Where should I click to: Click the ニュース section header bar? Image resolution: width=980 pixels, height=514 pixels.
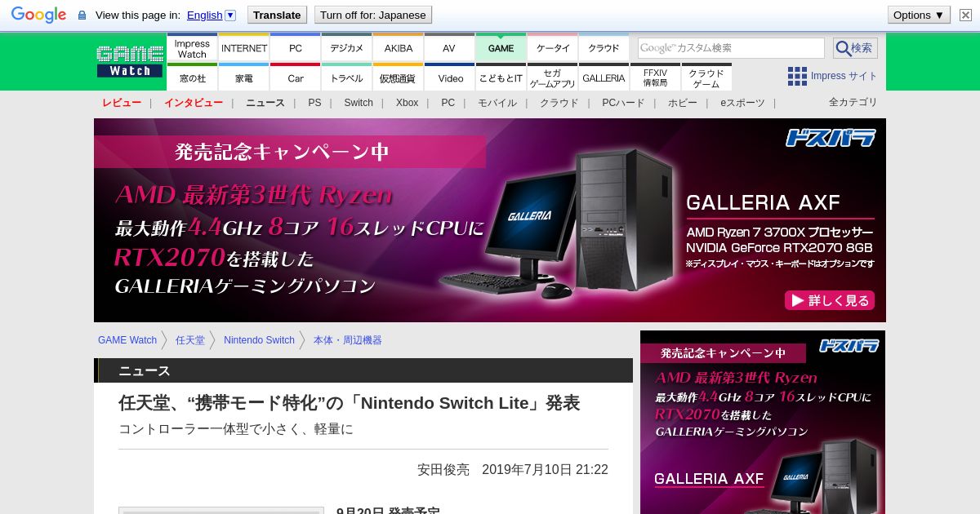(x=363, y=370)
